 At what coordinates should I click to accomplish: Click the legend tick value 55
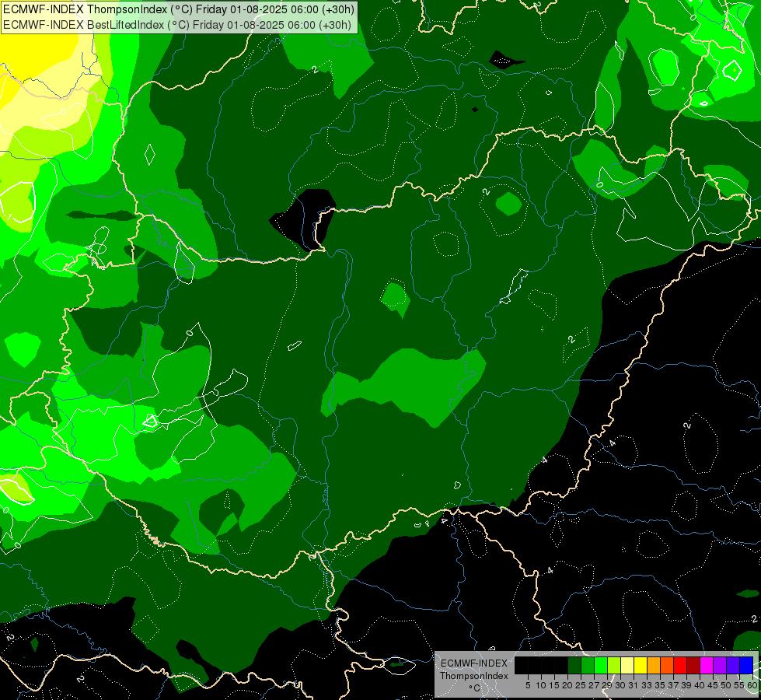coord(740,685)
